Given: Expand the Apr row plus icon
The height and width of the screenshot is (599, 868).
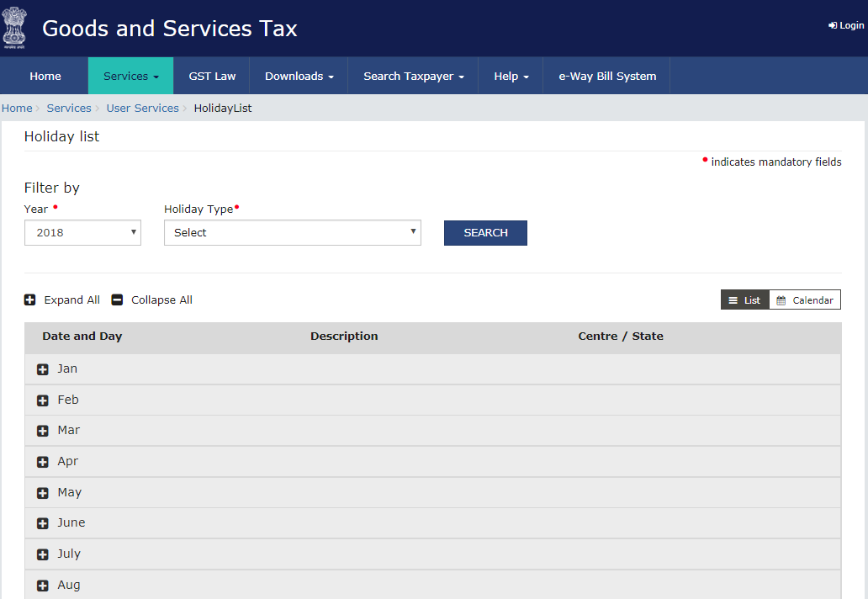Looking at the screenshot, I should pyautogui.click(x=43, y=462).
